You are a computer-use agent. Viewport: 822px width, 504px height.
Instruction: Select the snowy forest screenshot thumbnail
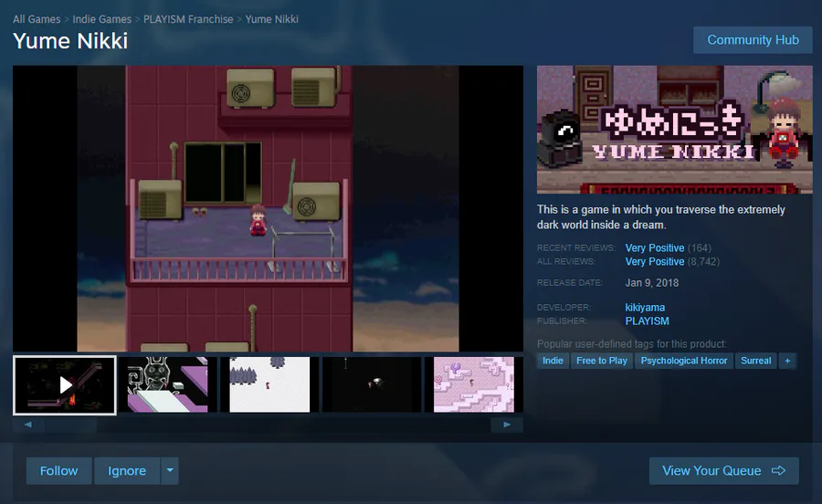(269, 384)
